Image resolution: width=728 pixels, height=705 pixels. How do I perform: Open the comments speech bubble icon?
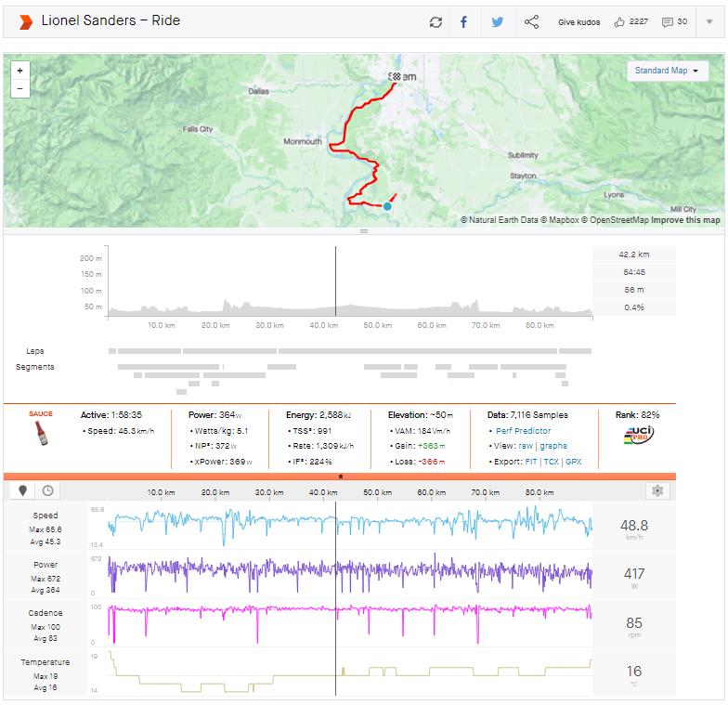[667, 22]
